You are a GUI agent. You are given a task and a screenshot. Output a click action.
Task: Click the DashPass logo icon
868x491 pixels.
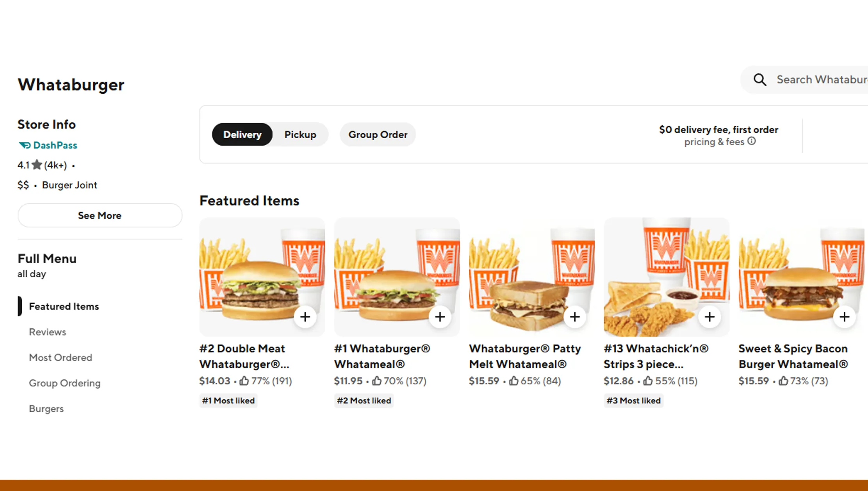(x=25, y=145)
